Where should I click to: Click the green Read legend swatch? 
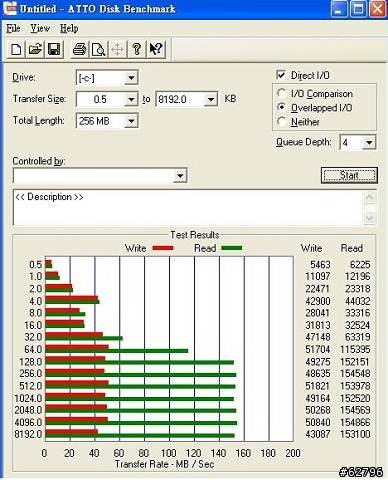232,248
